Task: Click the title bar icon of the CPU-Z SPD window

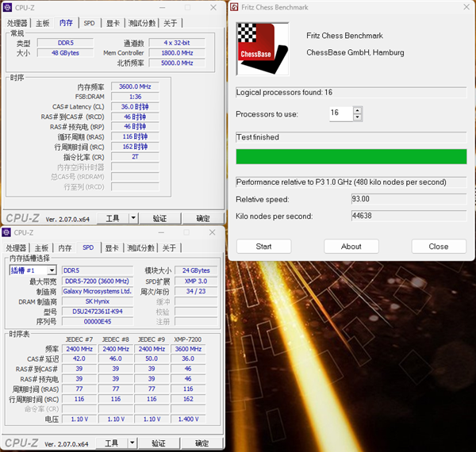Action: click(x=7, y=232)
